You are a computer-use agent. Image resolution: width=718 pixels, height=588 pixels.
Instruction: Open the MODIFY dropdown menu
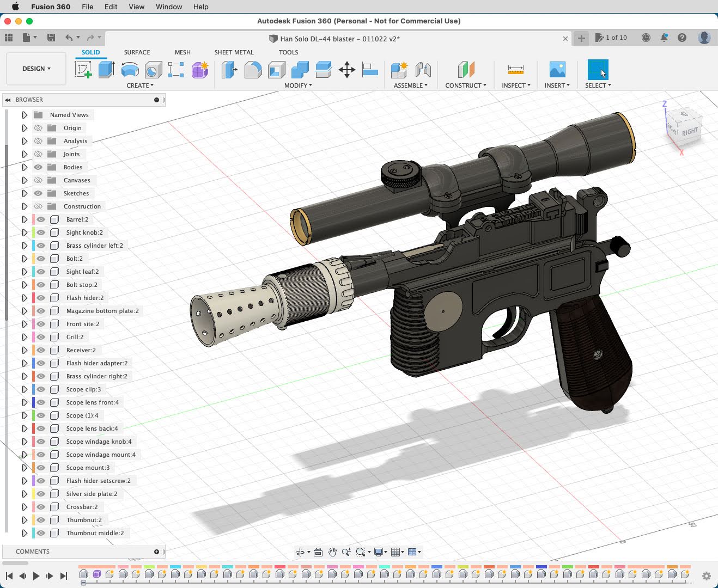tap(298, 85)
